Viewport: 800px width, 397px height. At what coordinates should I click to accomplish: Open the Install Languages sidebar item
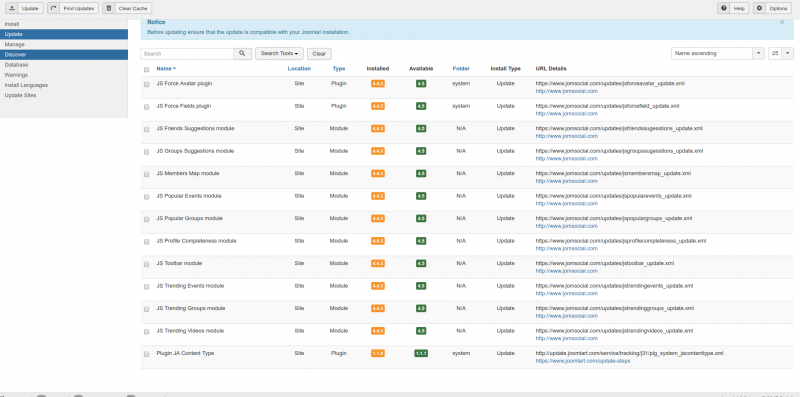tap(64, 85)
